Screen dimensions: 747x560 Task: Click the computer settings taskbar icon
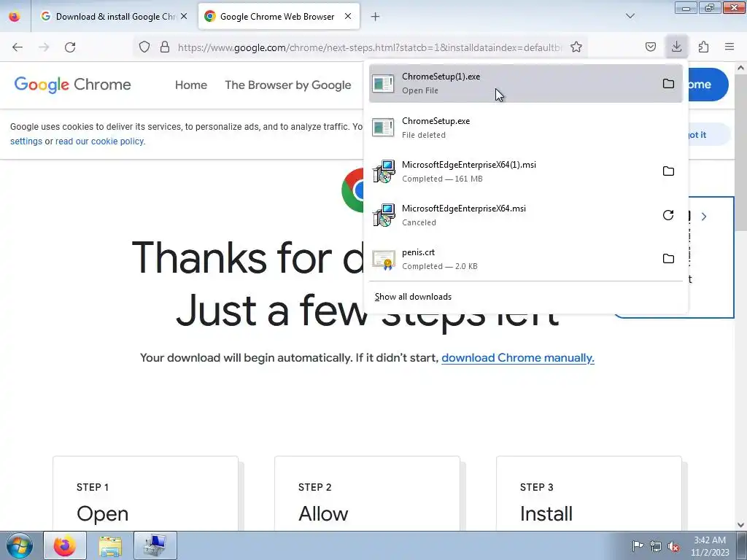click(x=155, y=545)
